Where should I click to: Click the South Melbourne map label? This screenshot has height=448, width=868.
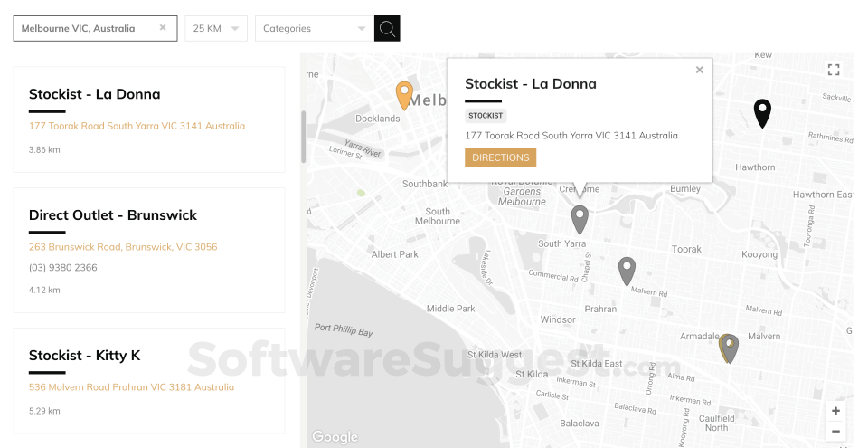[x=438, y=216]
